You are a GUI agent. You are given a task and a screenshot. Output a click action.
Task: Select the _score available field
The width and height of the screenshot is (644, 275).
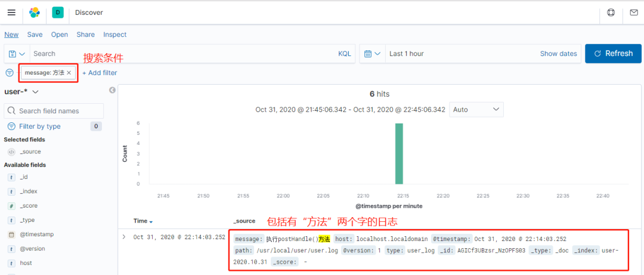[29, 206]
